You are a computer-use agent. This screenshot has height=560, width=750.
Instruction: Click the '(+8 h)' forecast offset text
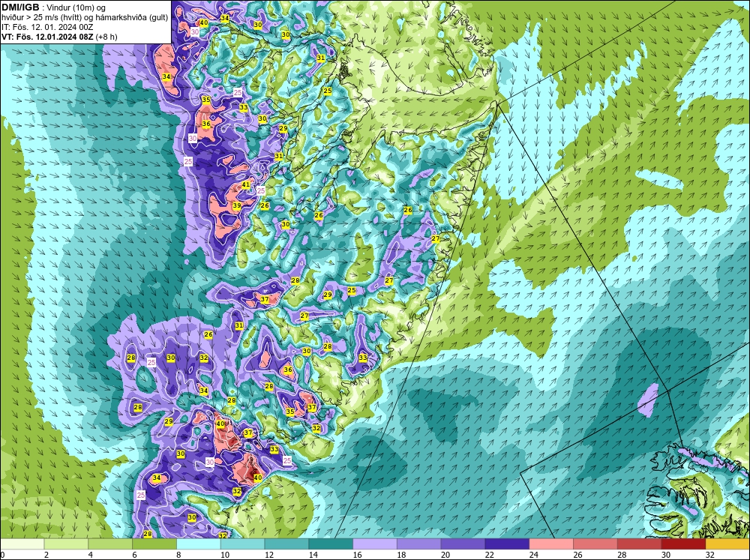106,36
